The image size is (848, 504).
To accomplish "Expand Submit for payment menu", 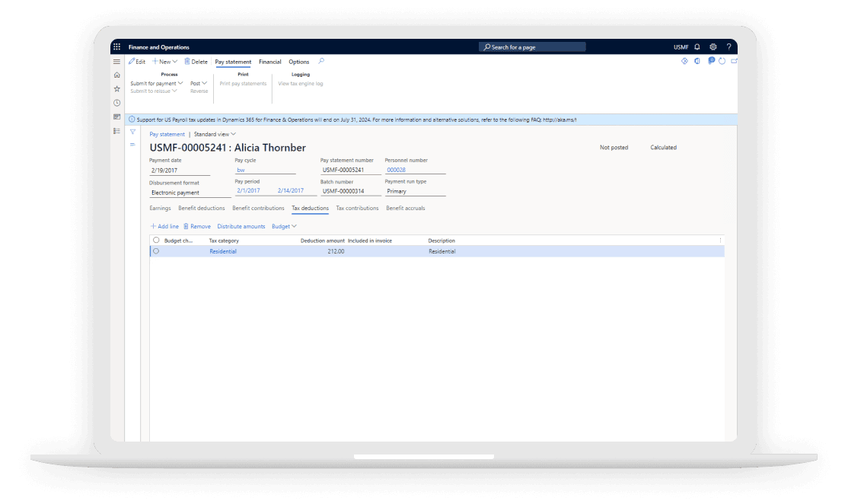I will (156, 83).
